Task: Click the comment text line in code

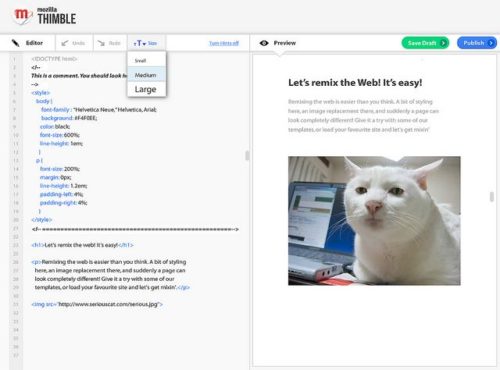Action: [79, 76]
